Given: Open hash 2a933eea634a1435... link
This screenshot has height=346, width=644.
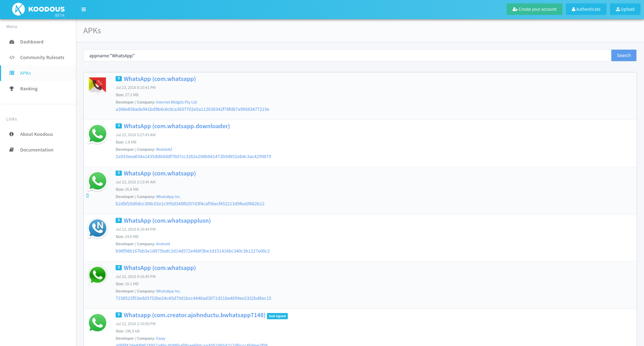Looking at the screenshot, I should click(193, 156).
